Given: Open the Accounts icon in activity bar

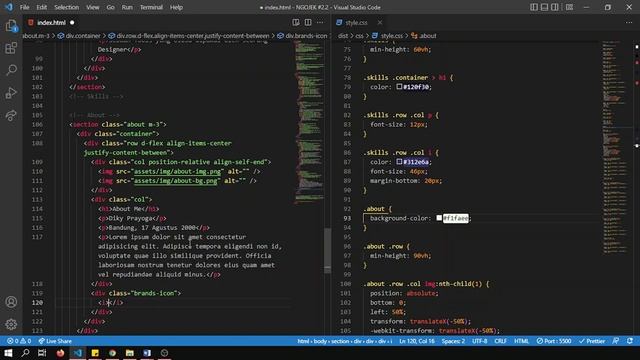Looking at the screenshot, I should pyautogui.click(x=11, y=302).
